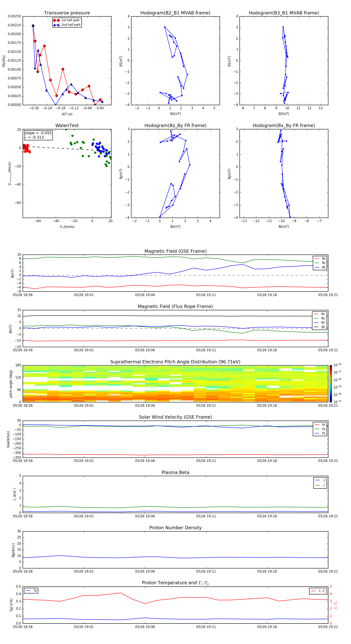Click the Bx entry in GSE legend

pyautogui.click(x=320, y=259)
